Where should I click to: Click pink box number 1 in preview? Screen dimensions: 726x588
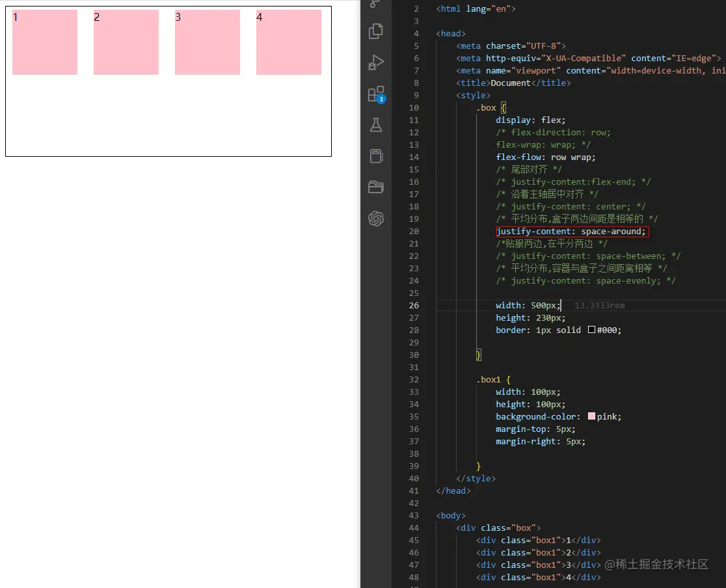click(45, 42)
